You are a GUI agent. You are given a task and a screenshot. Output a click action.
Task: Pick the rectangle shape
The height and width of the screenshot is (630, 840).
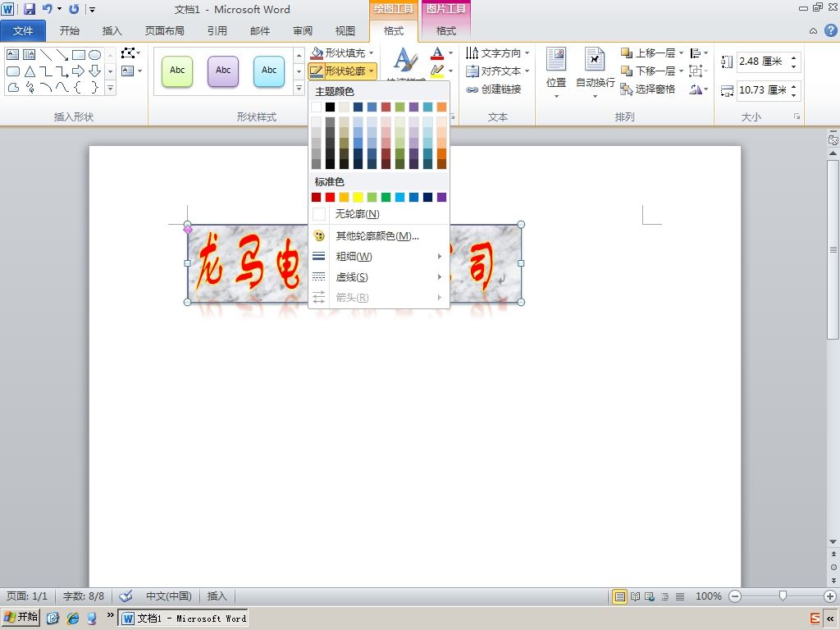click(79, 55)
